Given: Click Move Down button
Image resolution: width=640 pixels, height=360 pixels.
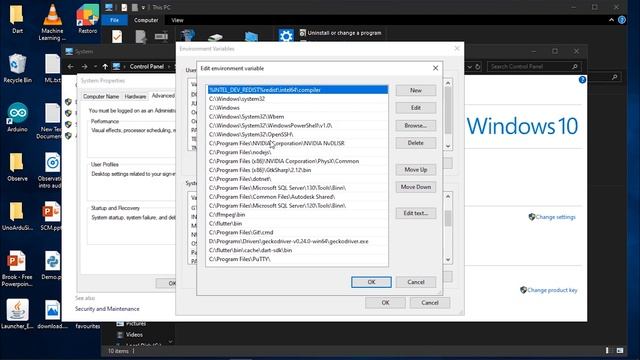Looking at the screenshot, I should 416,187.
